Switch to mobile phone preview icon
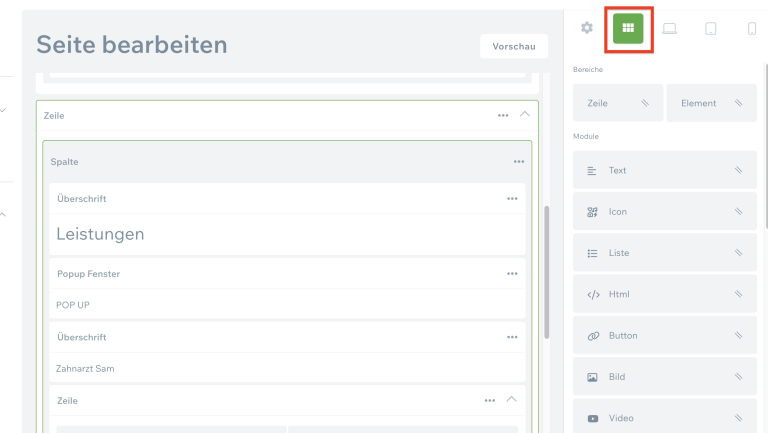 (x=752, y=29)
